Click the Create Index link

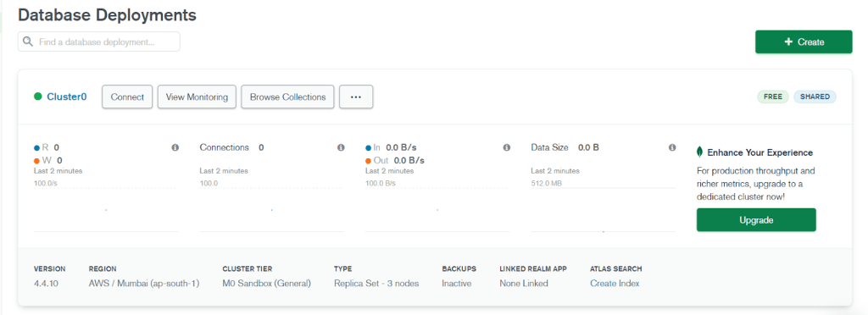point(615,284)
